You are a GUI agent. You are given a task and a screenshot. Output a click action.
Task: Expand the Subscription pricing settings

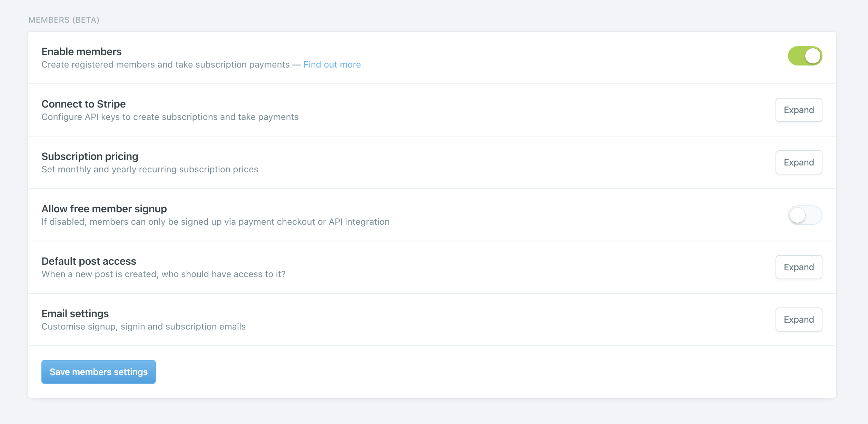click(799, 162)
